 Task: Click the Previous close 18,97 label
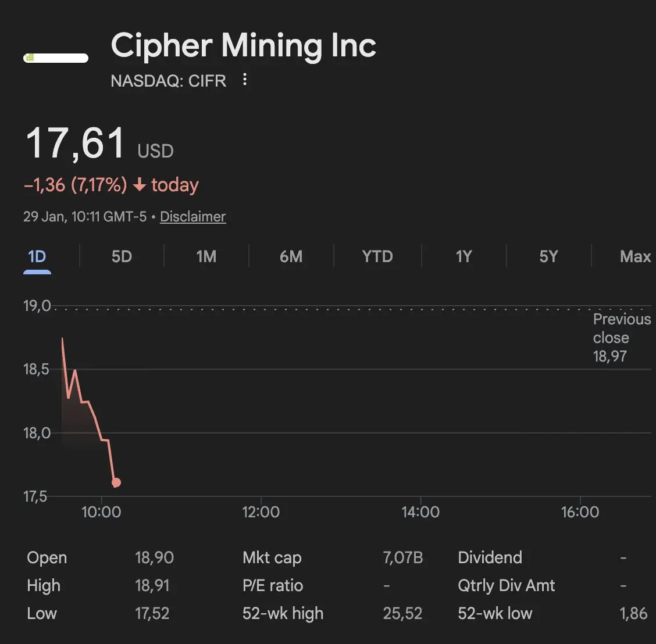(x=621, y=338)
